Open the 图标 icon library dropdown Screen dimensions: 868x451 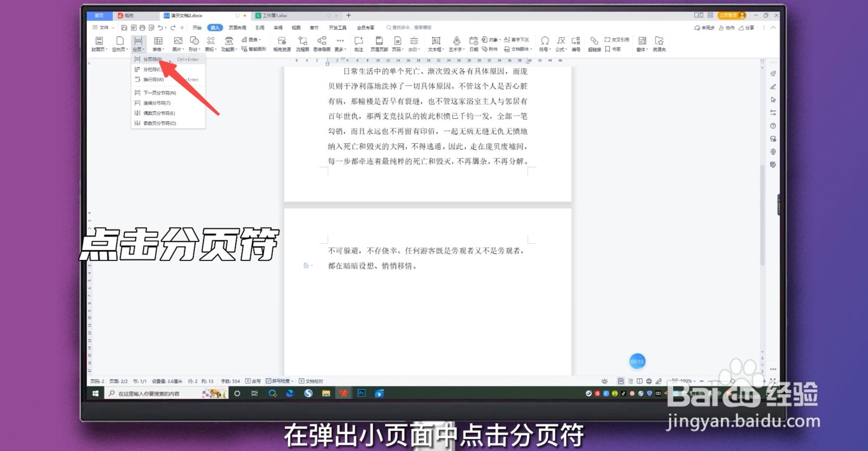tap(210, 44)
